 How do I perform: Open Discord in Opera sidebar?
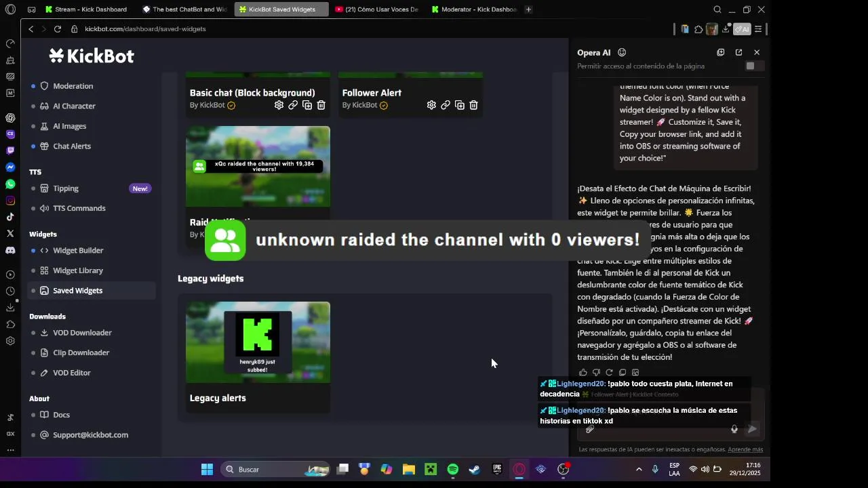click(x=10, y=250)
